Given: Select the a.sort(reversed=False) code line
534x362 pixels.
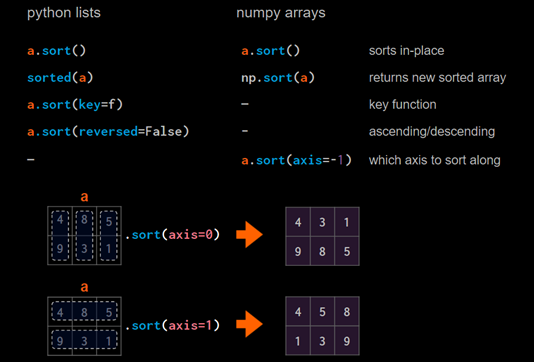Looking at the screenshot, I should [108, 131].
